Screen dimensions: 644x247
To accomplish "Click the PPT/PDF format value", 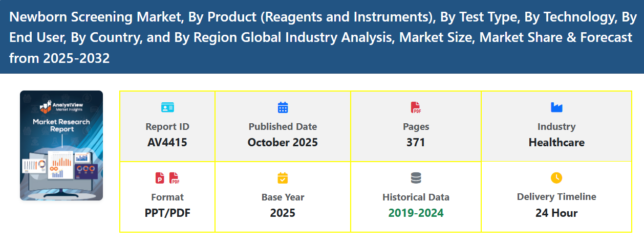I will click(x=167, y=213).
